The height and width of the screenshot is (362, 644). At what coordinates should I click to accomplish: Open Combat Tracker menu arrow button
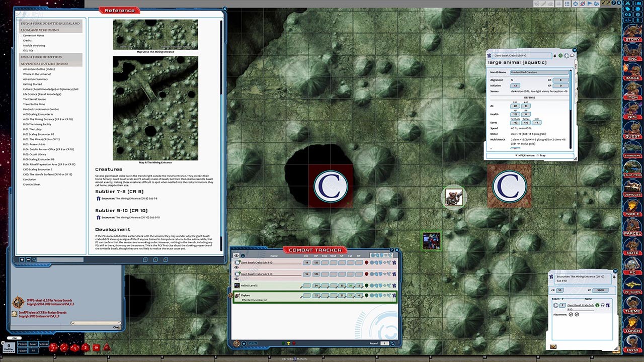(244, 343)
